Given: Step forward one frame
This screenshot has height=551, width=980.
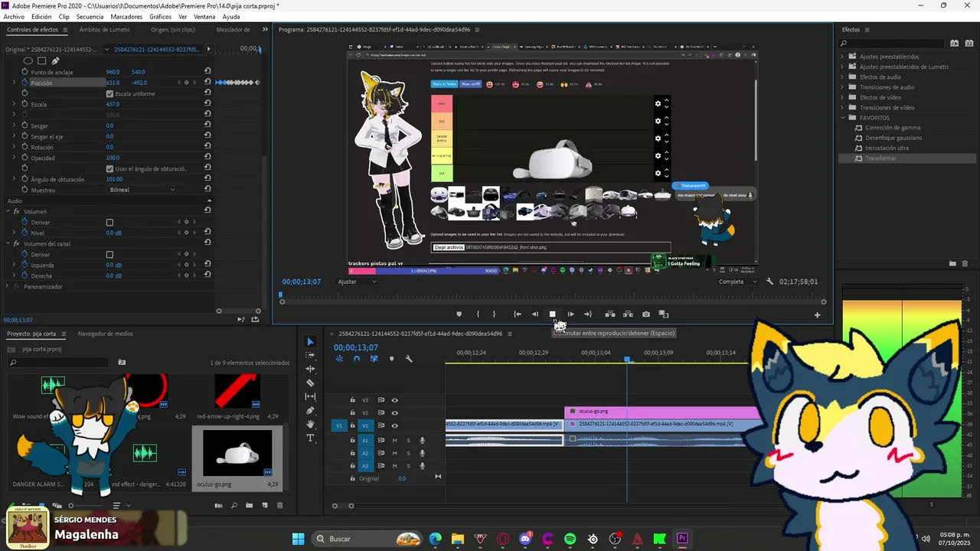Looking at the screenshot, I should tap(570, 314).
